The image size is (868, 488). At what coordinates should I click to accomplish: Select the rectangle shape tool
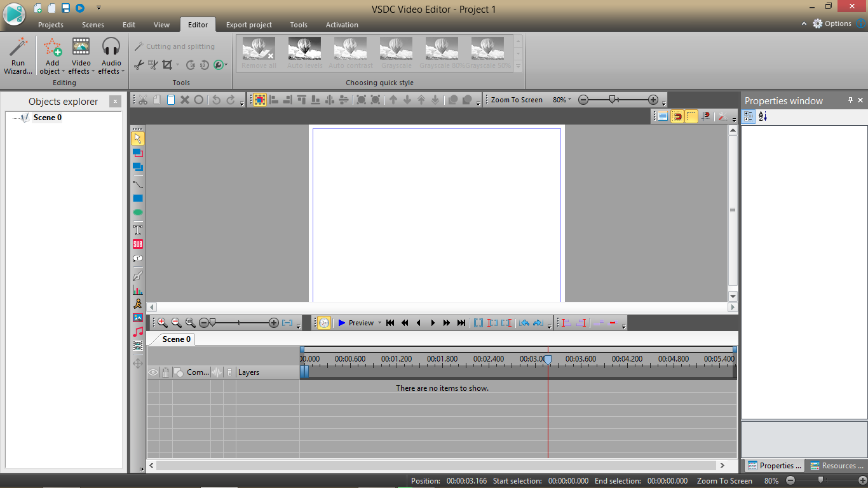[x=138, y=198]
